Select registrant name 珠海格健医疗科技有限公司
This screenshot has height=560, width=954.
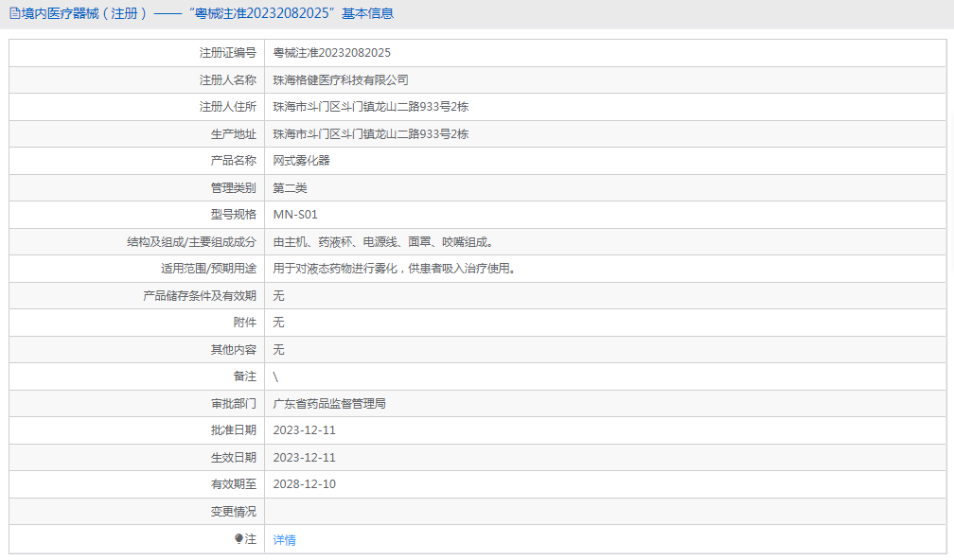coord(341,80)
